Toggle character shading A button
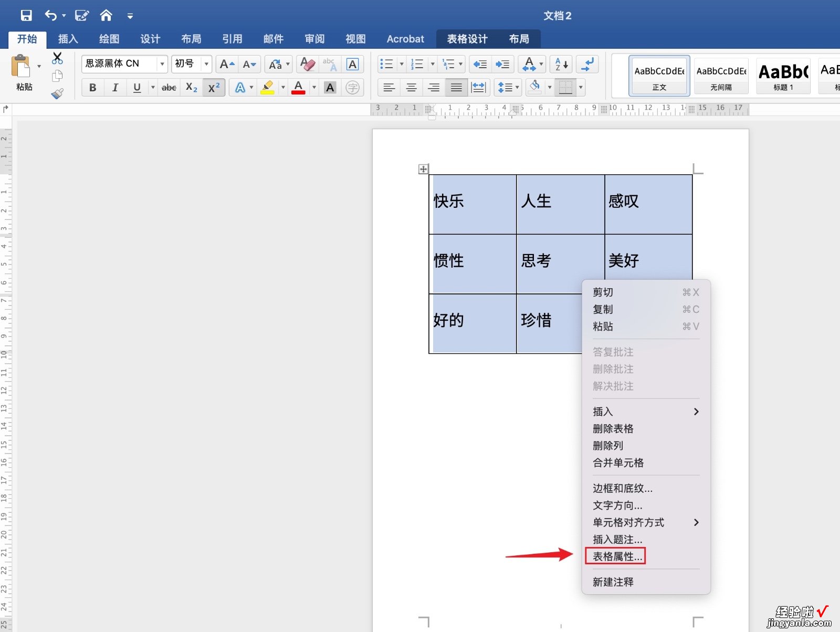This screenshot has width=840, height=632. coord(330,88)
